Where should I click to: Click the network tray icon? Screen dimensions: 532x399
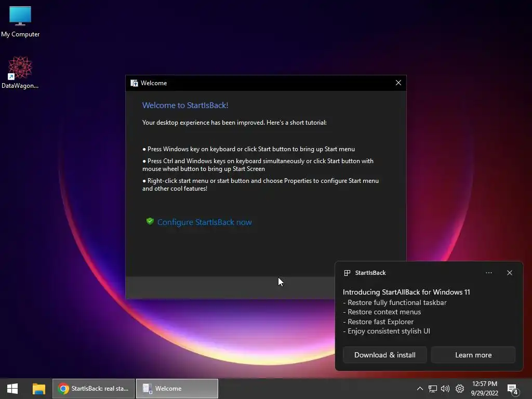[x=432, y=389]
